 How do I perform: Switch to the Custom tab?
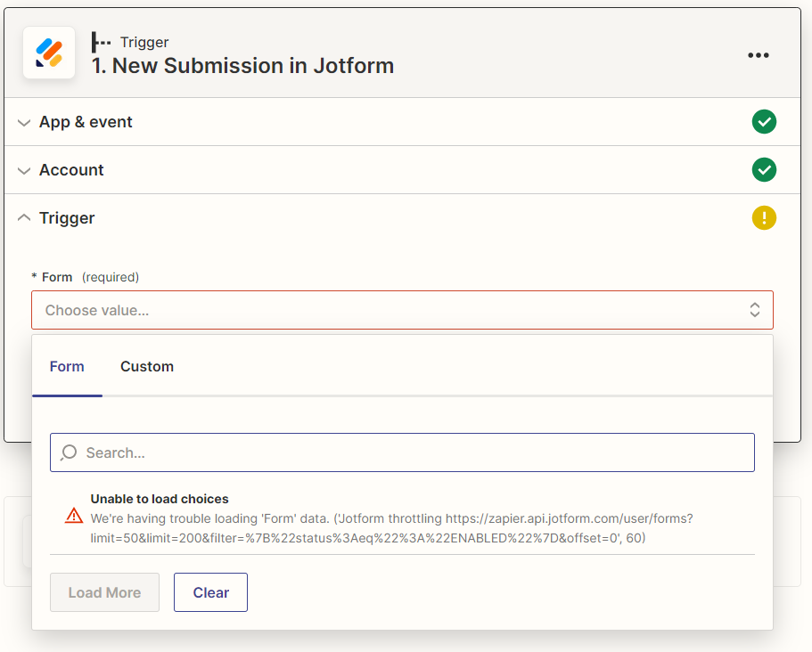coord(147,366)
